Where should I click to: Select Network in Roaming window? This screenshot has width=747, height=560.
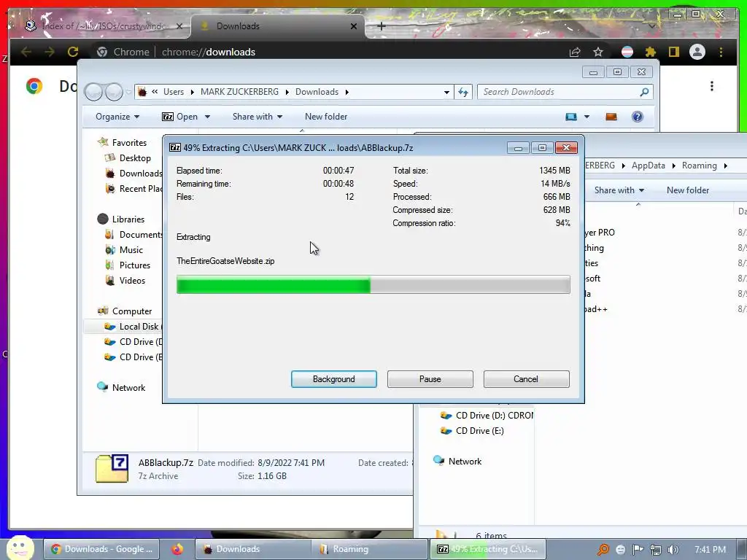coord(465,461)
